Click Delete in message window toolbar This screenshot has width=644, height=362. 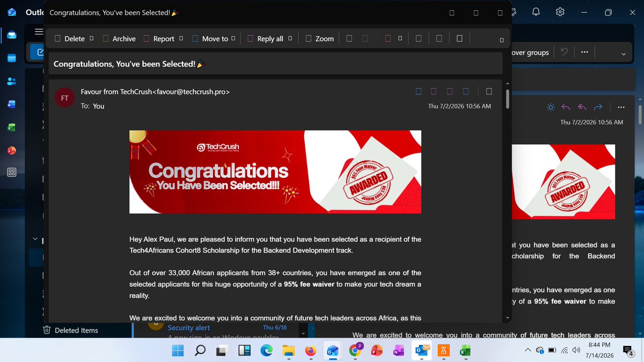[x=69, y=39]
